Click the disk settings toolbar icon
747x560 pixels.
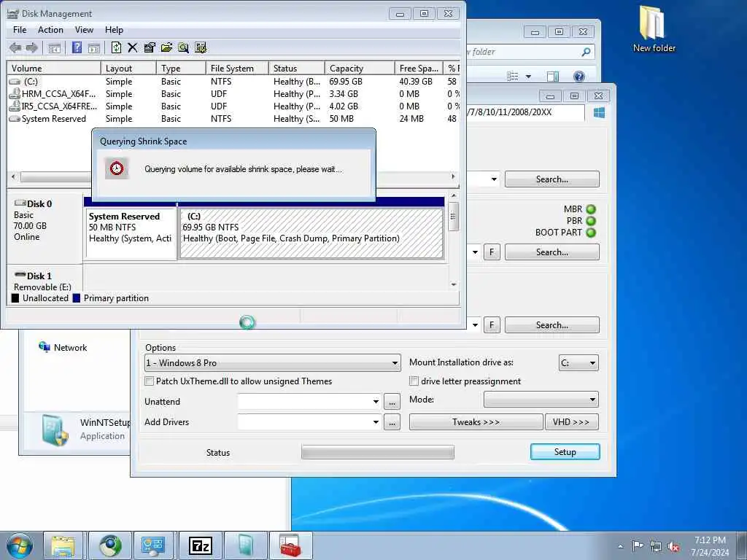click(201, 47)
